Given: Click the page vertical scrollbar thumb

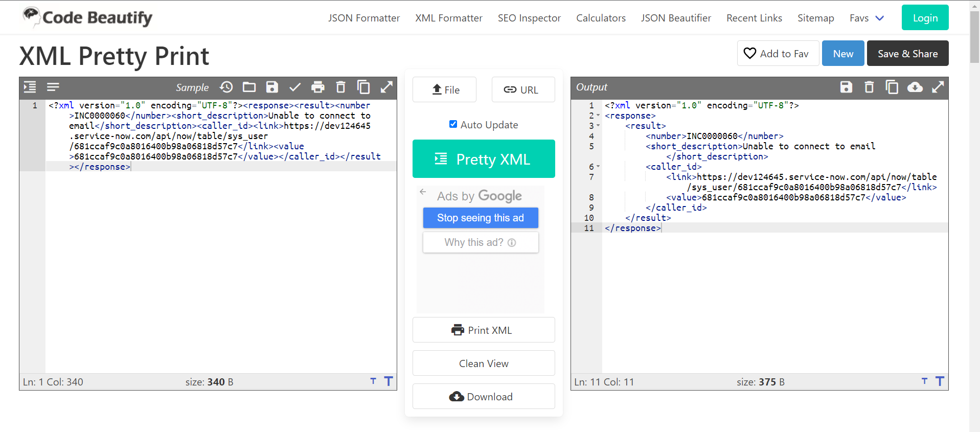Looking at the screenshot, I should tap(974, 37).
